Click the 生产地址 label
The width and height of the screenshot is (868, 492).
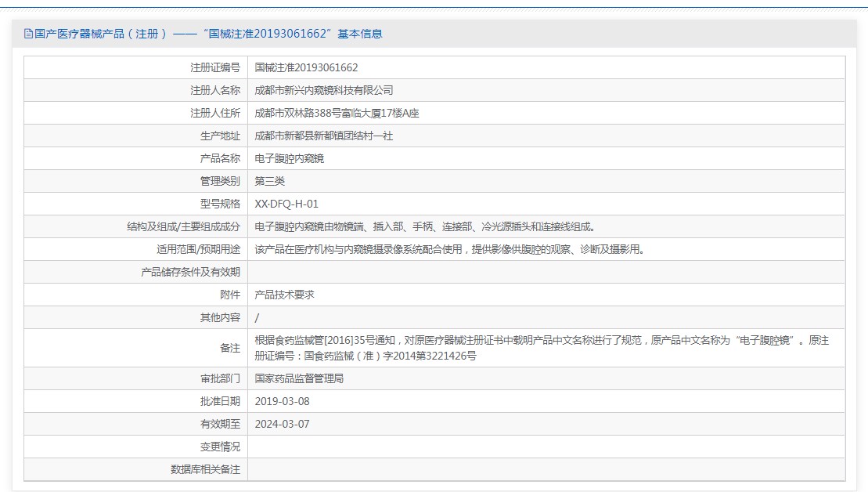tap(220, 136)
